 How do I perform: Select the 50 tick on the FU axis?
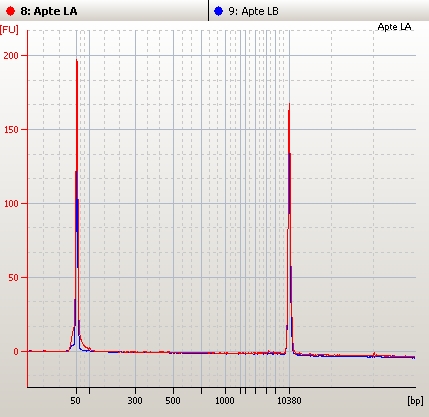(13, 277)
